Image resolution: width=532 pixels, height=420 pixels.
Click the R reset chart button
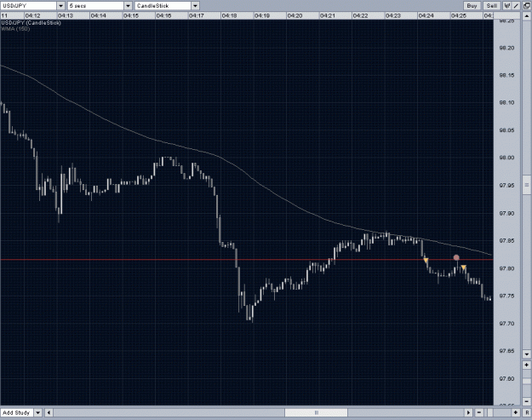tap(527, 412)
